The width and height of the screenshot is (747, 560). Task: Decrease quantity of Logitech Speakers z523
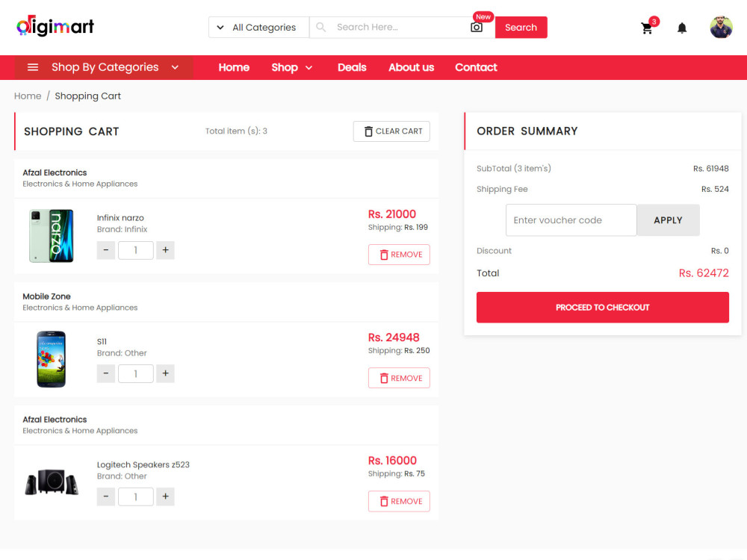pos(106,497)
